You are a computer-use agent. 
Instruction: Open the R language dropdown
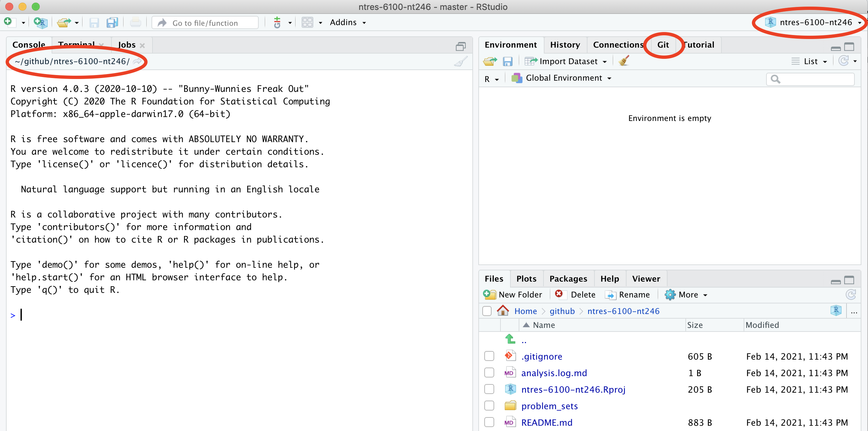pyautogui.click(x=492, y=79)
